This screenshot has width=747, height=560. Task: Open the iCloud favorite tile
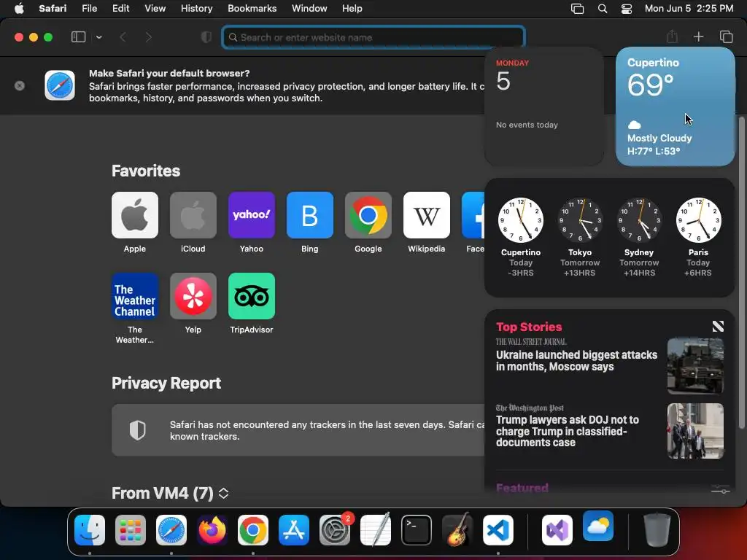tap(193, 215)
